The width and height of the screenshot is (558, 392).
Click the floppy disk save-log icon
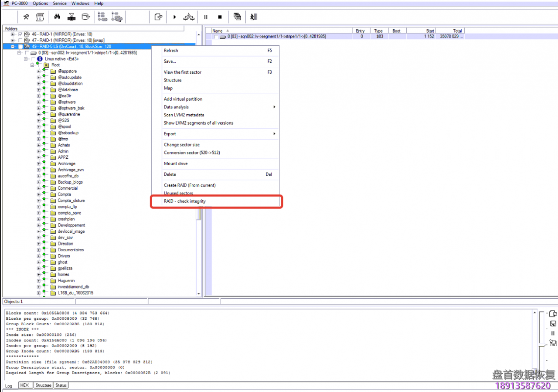click(553, 324)
